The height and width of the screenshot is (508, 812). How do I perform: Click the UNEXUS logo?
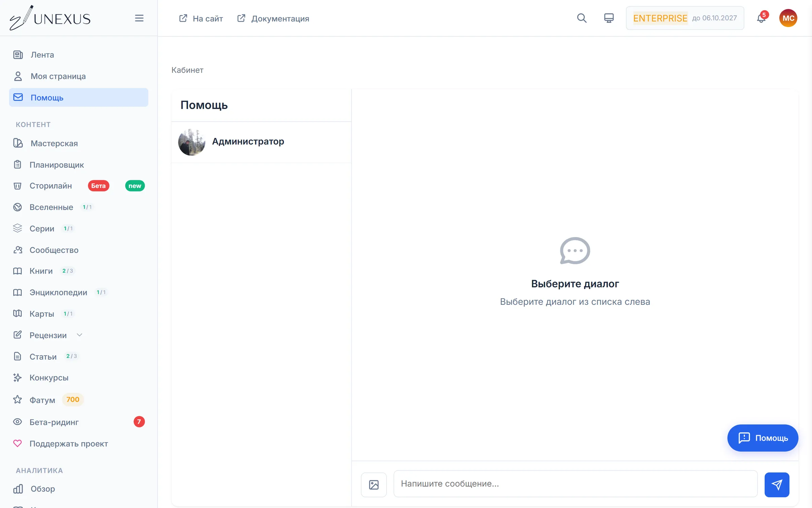point(50,18)
